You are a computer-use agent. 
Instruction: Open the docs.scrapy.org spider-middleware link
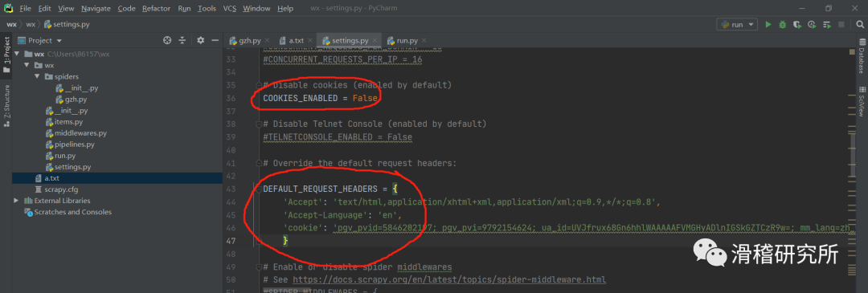(449, 279)
